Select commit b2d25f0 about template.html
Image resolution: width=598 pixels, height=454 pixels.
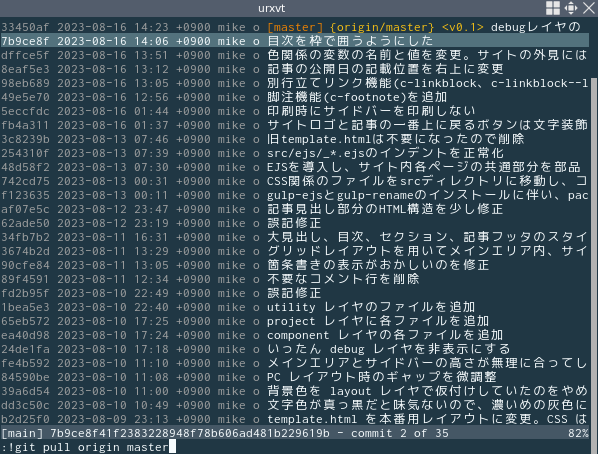click(294, 419)
